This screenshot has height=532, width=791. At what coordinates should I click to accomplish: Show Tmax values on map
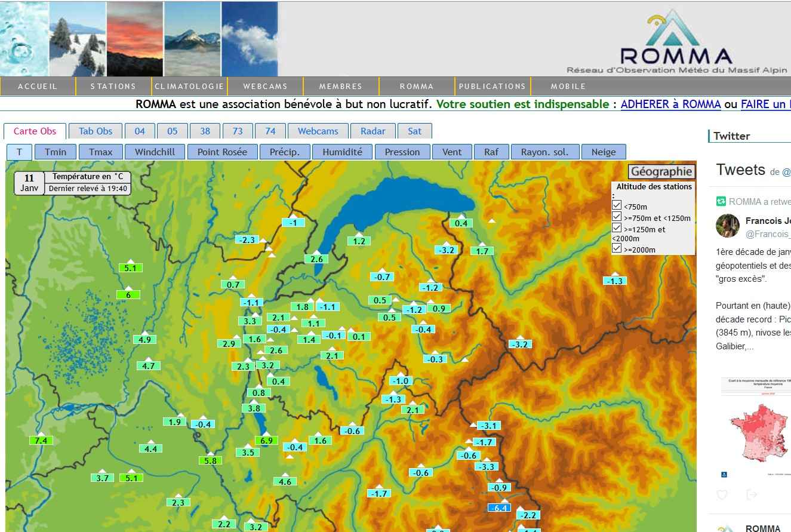click(x=100, y=152)
